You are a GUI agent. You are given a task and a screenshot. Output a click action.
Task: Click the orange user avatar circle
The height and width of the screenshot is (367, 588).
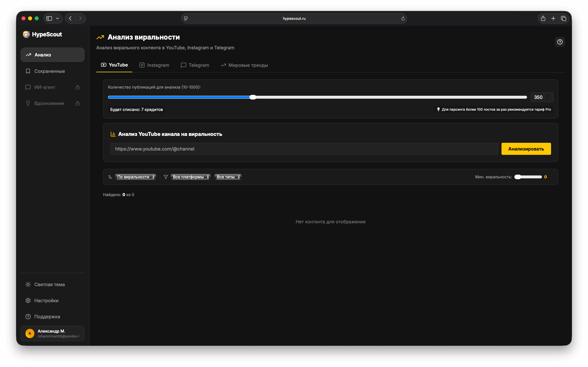tap(30, 333)
